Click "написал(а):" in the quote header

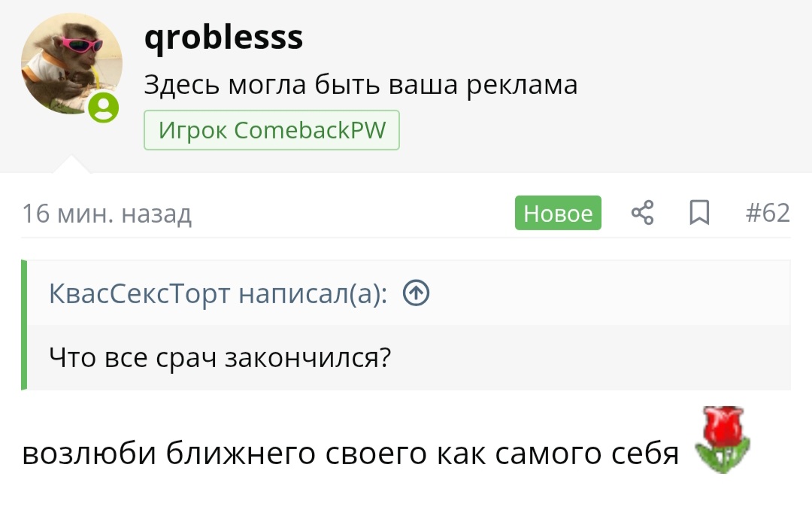(313, 293)
